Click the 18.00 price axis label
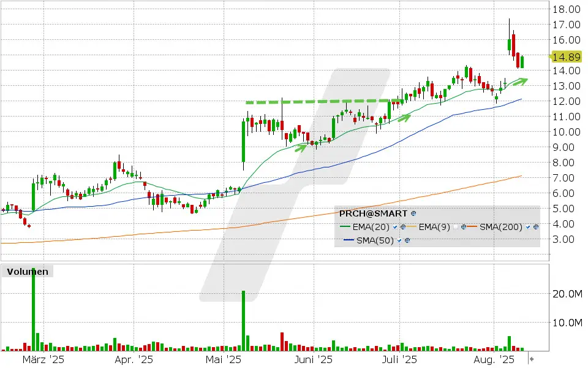Viewport: 588px width, 368px height. click(x=566, y=9)
